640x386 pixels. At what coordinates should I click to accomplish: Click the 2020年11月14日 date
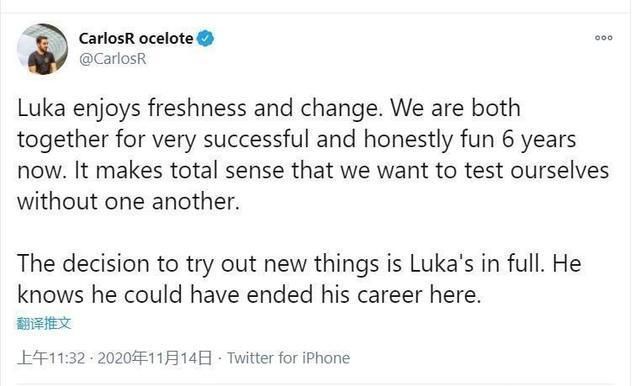pyautogui.click(x=155, y=358)
